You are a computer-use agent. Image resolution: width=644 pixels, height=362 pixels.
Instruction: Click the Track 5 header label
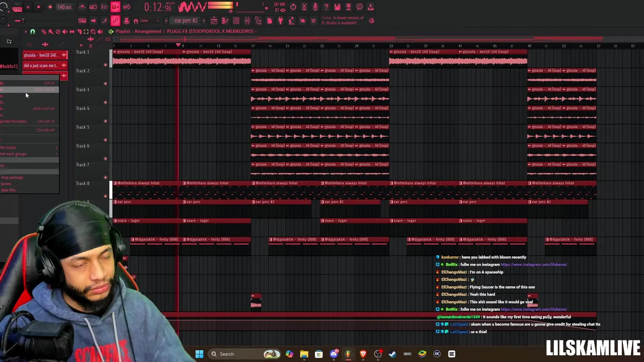click(83, 127)
